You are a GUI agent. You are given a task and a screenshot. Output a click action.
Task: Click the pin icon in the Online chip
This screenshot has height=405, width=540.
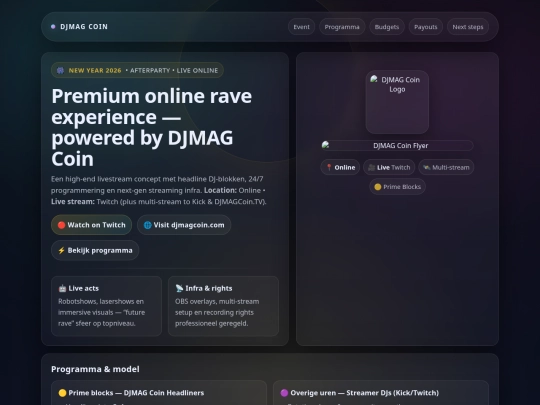pos(329,167)
